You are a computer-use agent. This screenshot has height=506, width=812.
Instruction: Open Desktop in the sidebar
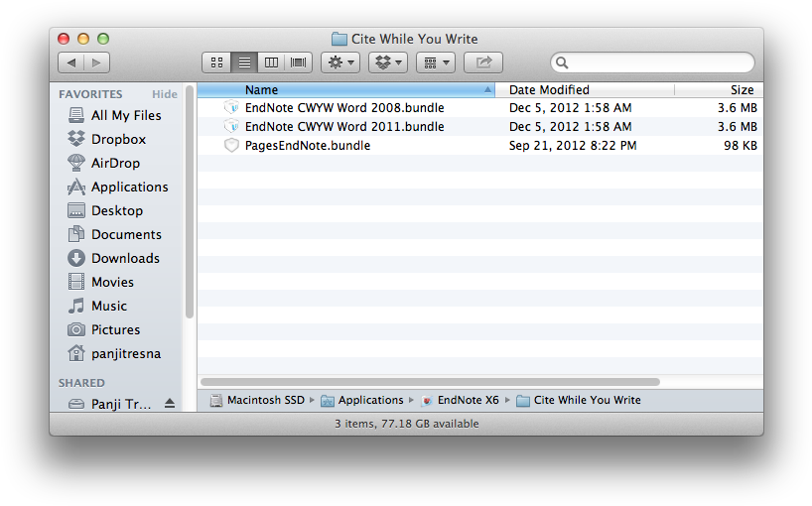coord(116,210)
